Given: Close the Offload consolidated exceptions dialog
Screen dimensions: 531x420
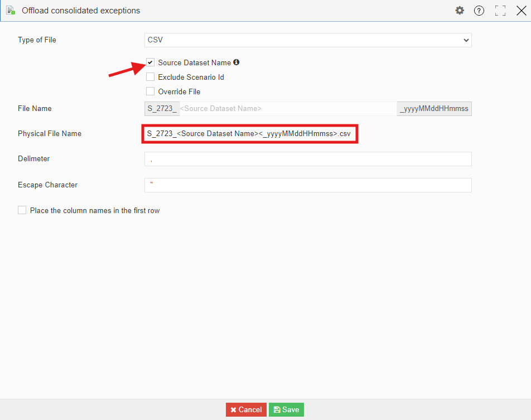Looking at the screenshot, I should pos(521,11).
